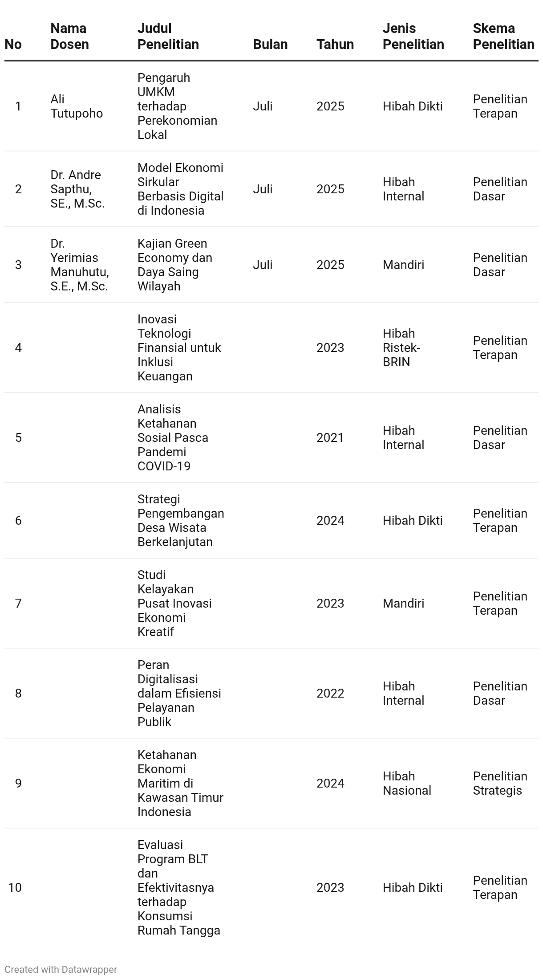
Task: Select 'Hibah Nasional' in row 9
Action: [x=407, y=783]
